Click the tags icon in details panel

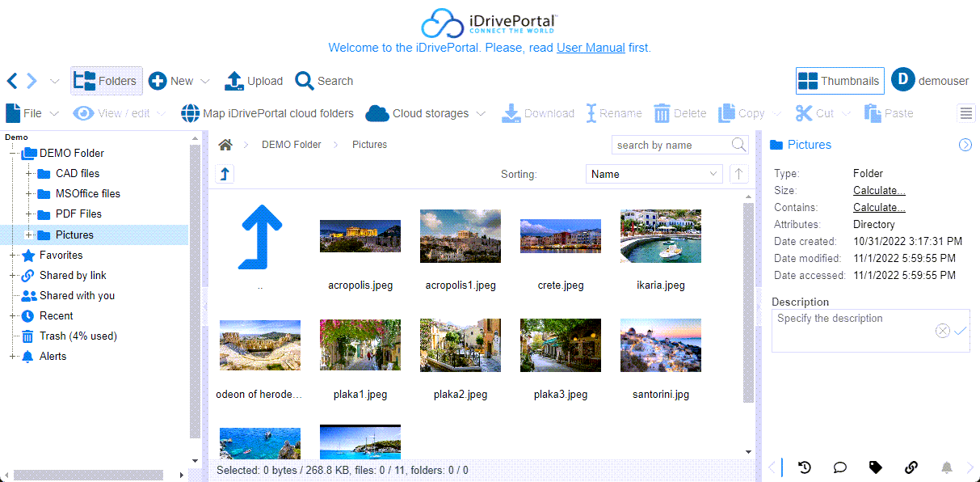pos(875,467)
